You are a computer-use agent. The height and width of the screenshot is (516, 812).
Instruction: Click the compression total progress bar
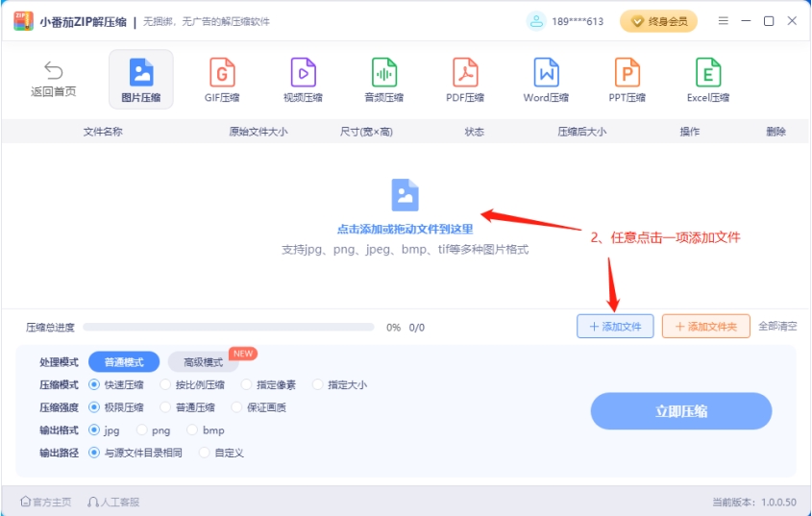(229, 328)
